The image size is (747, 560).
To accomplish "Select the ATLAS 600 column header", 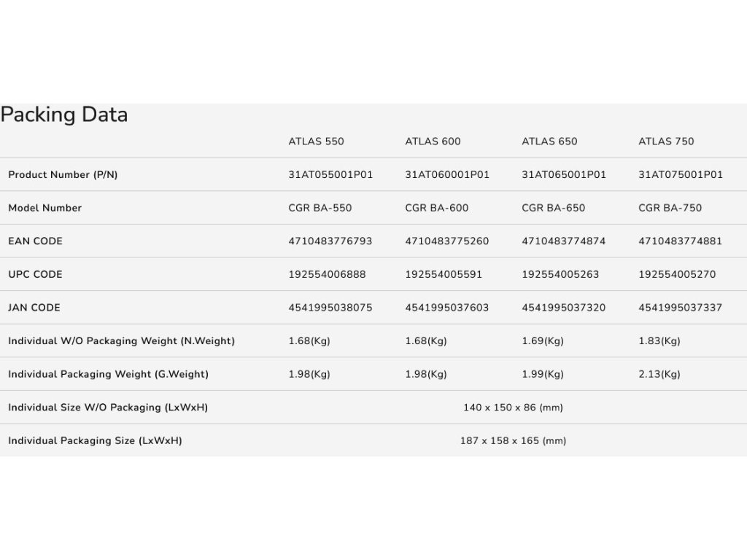I will click(433, 141).
